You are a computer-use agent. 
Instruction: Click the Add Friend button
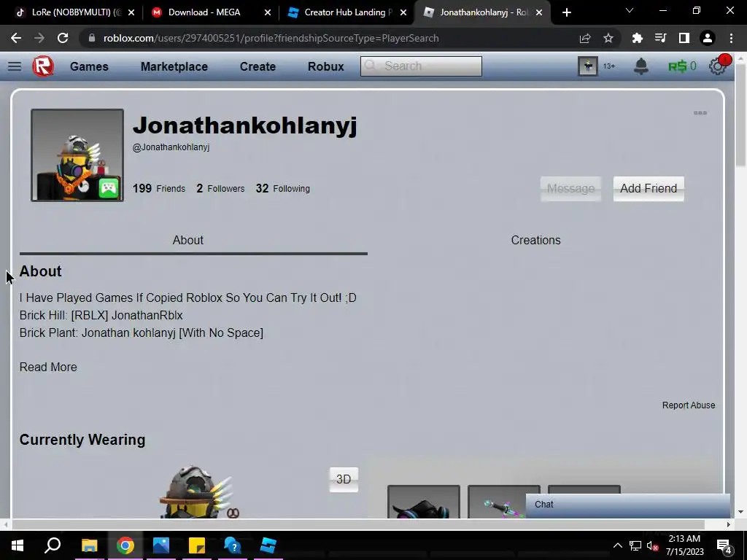(649, 189)
